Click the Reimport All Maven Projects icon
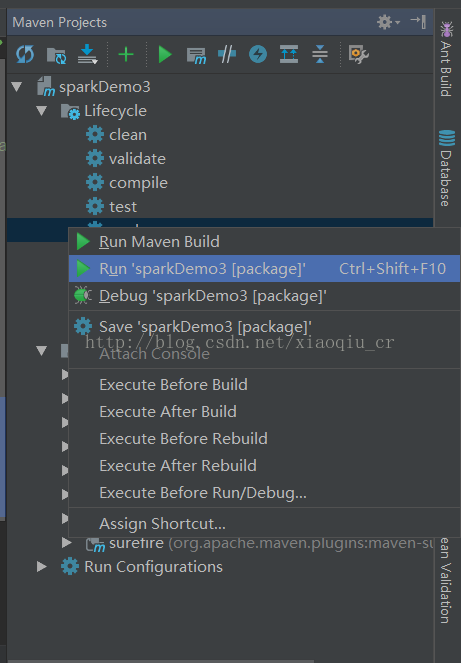Viewport: 461px width, 663px height. coord(25,55)
